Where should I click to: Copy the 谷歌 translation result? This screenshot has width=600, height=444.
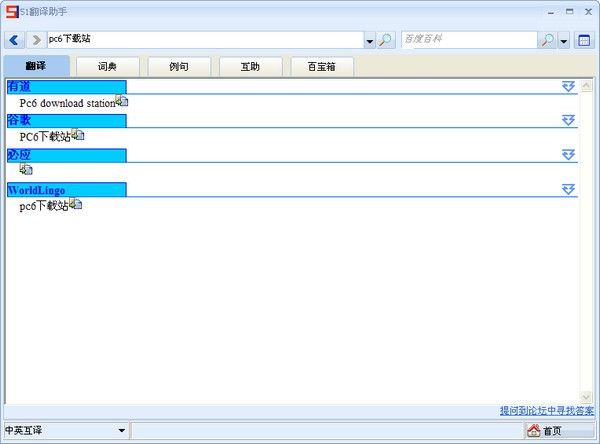click(78, 135)
